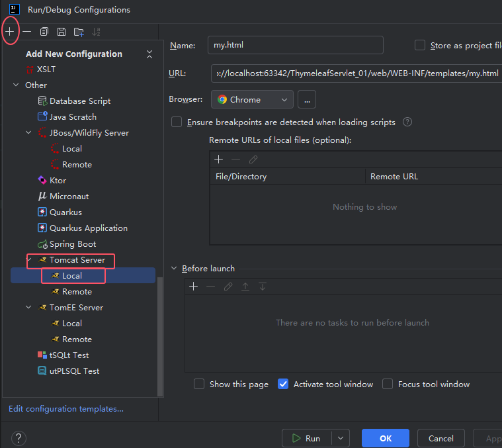Open Edit configuration templates link
The height and width of the screenshot is (448, 502).
click(x=66, y=409)
